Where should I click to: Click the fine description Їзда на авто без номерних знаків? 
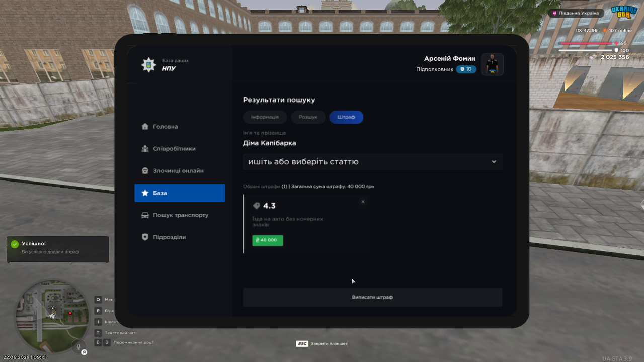pos(287,222)
